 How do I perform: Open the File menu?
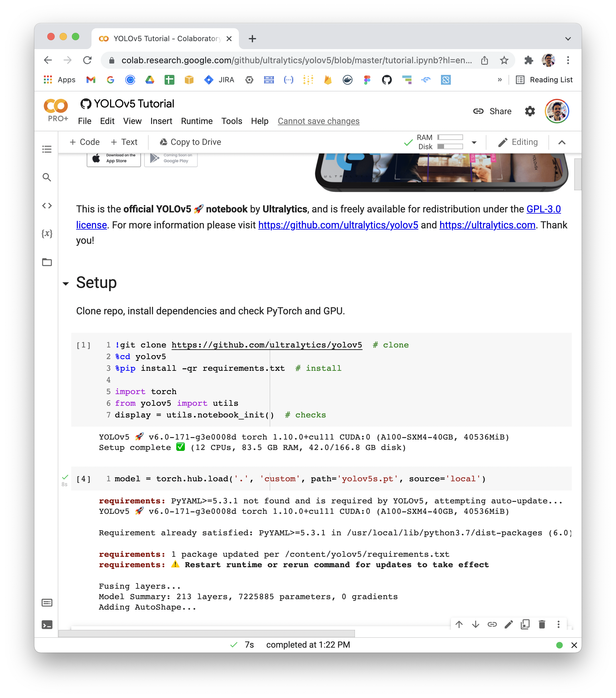click(x=84, y=121)
